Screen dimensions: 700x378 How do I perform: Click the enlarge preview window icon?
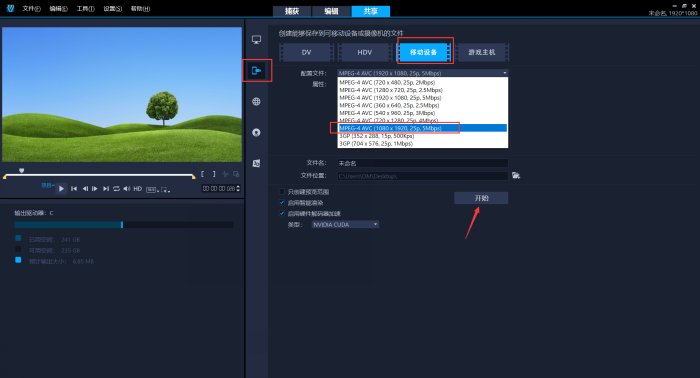point(236,174)
